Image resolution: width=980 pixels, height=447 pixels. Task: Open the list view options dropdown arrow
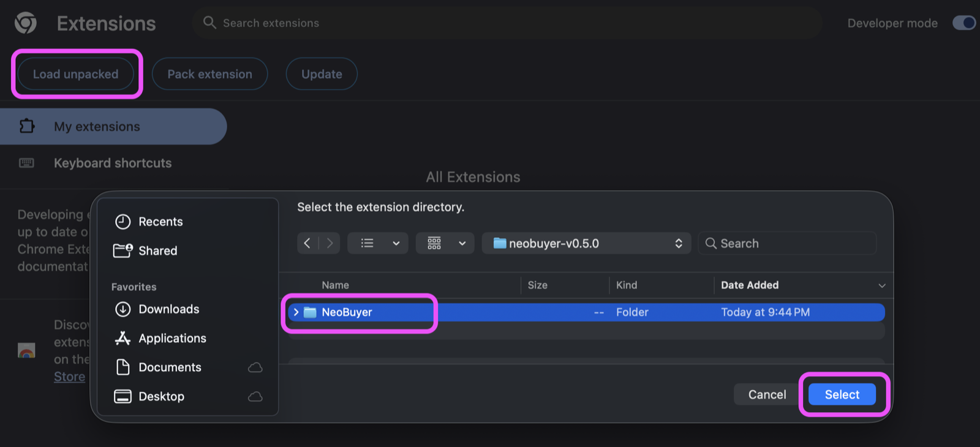click(x=396, y=244)
